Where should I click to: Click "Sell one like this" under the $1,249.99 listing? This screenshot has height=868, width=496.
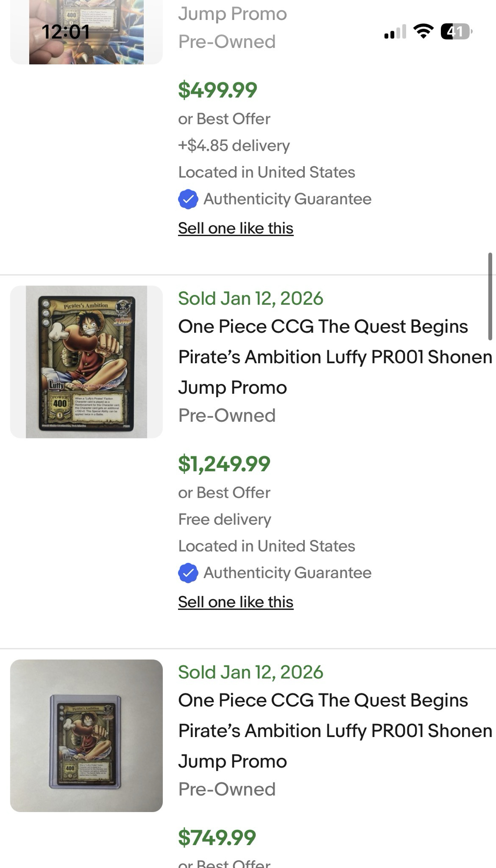236,602
